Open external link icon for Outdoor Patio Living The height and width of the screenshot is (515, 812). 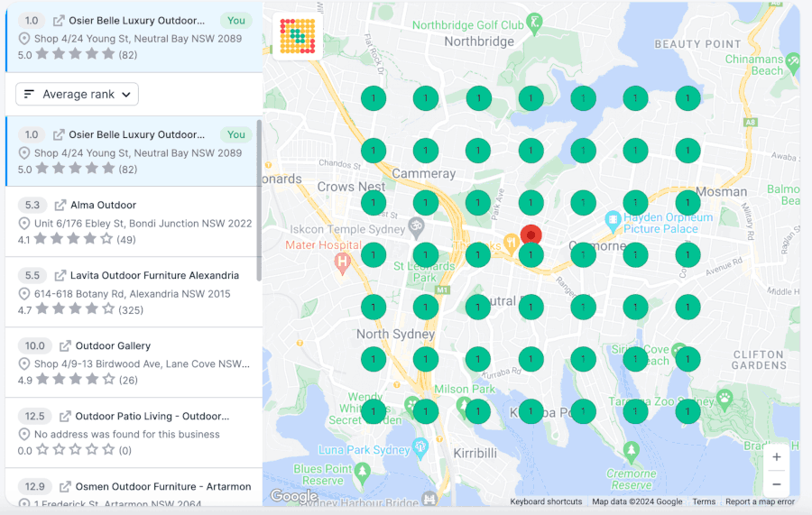[x=65, y=416]
